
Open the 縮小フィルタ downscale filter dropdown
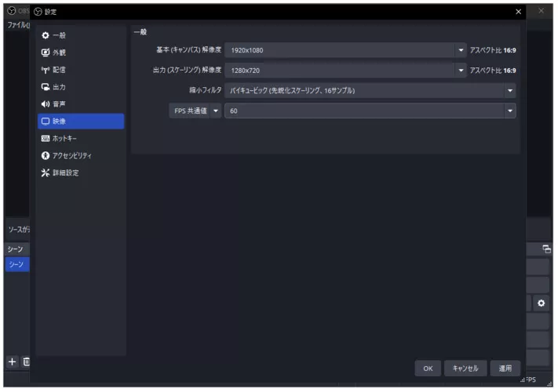(370, 91)
